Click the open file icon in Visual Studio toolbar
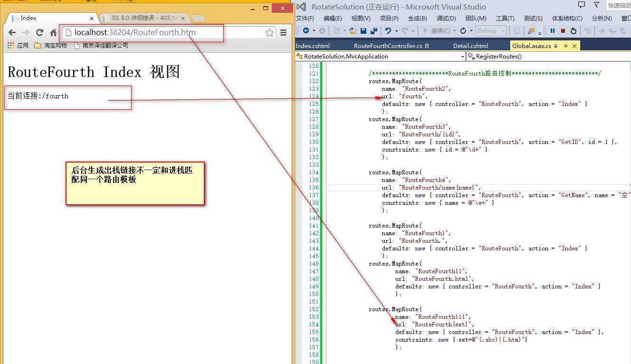 353,30
